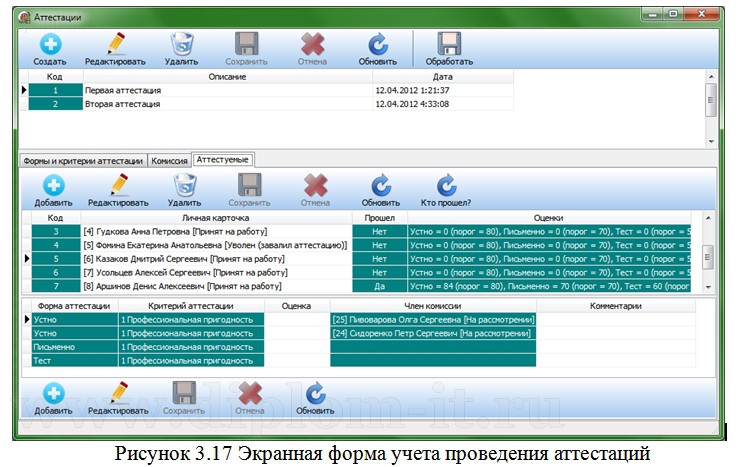Open the Комиссия tab

(170, 160)
